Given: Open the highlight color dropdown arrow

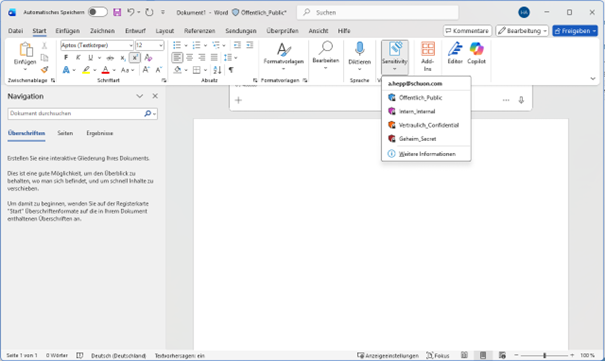Looking at the screenshot, I should [x=95, y=70].
